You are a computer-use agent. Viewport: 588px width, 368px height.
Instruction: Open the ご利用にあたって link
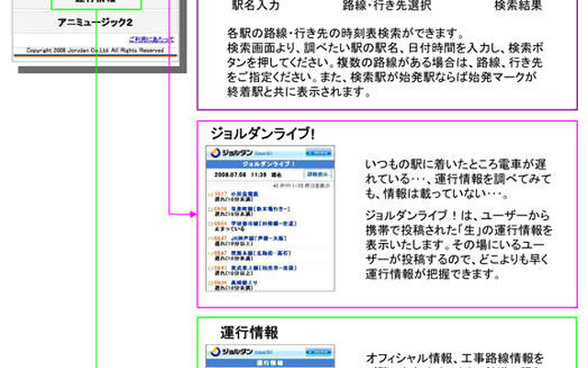pyautogui.click(x=151, y=40)
